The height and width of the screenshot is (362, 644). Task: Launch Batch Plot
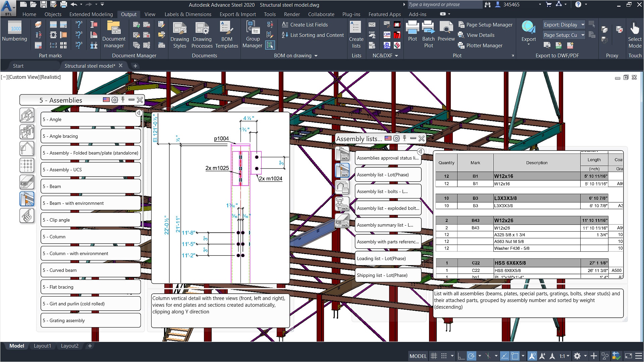click(428, 34)
